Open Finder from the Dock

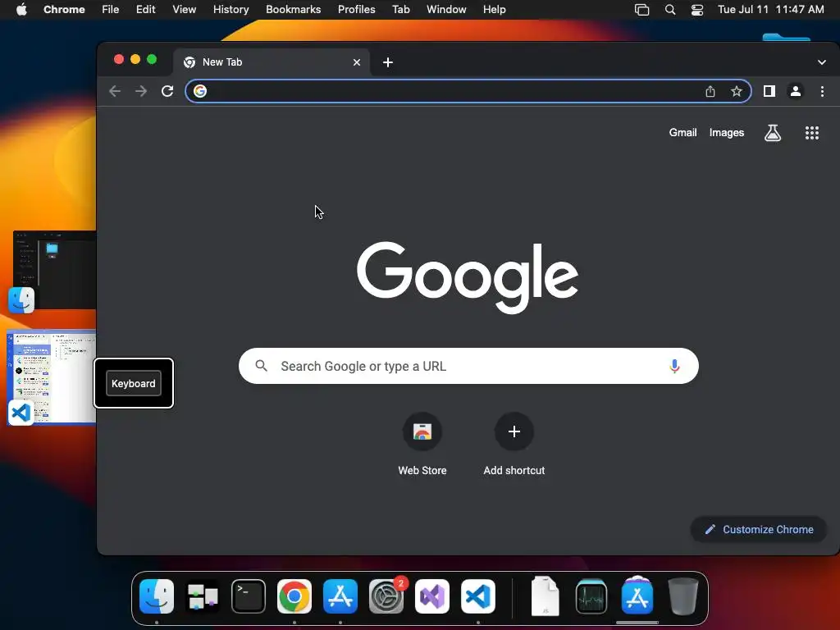click(157, 596)
